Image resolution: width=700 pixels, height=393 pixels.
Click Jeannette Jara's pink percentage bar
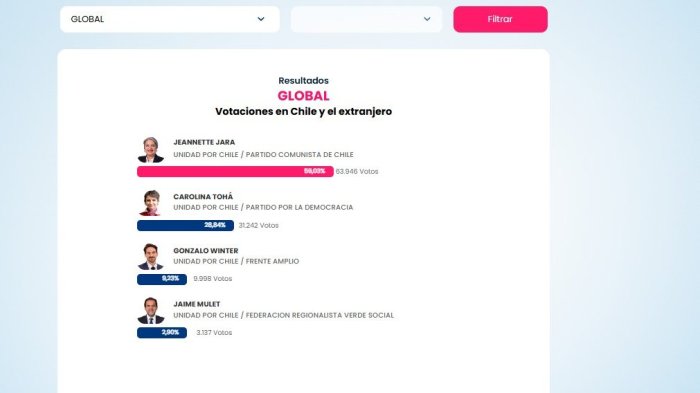235,171
